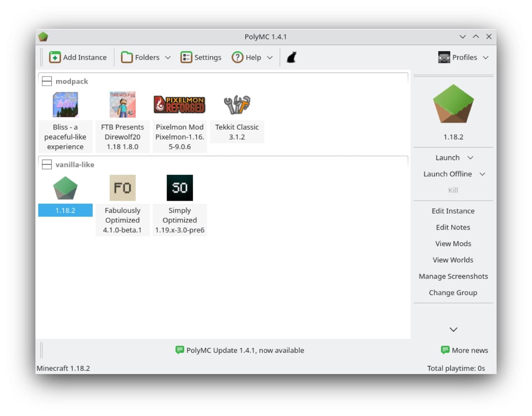Click the Profiles avatar head icon
532x416 pixels.
coord(444,57)
